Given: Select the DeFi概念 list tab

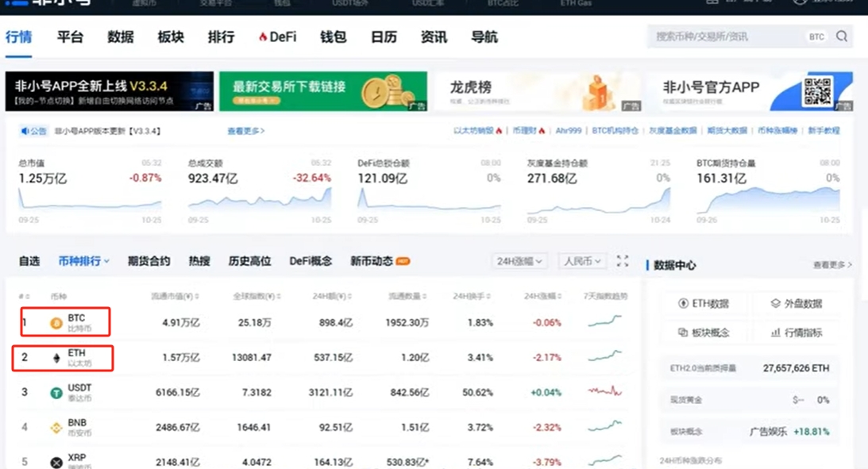Looking at the screenshot, I should pos(311,261).
